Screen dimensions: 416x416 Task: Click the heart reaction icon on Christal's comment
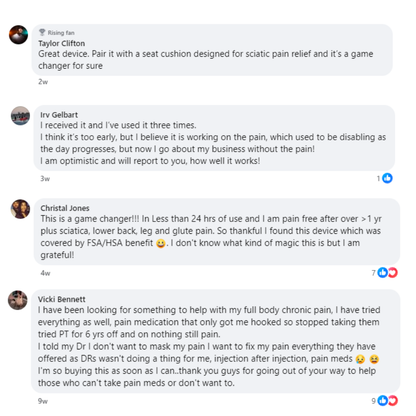(393, 273)
